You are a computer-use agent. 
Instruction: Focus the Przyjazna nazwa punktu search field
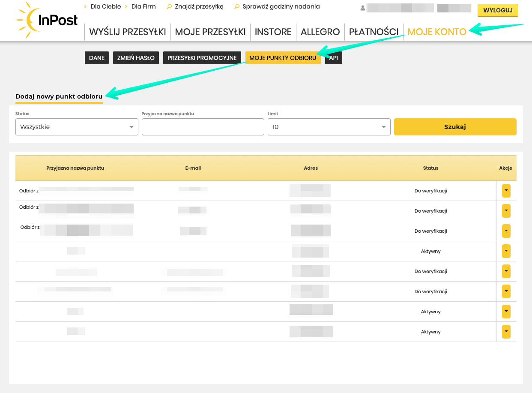pos(203,127)
